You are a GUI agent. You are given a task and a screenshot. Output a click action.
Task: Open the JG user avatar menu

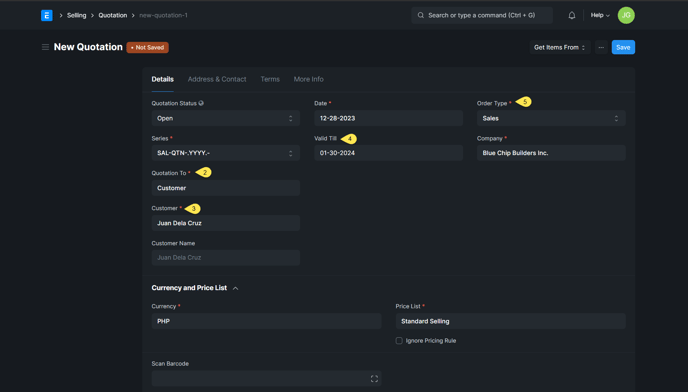click(x=626, y=15)
